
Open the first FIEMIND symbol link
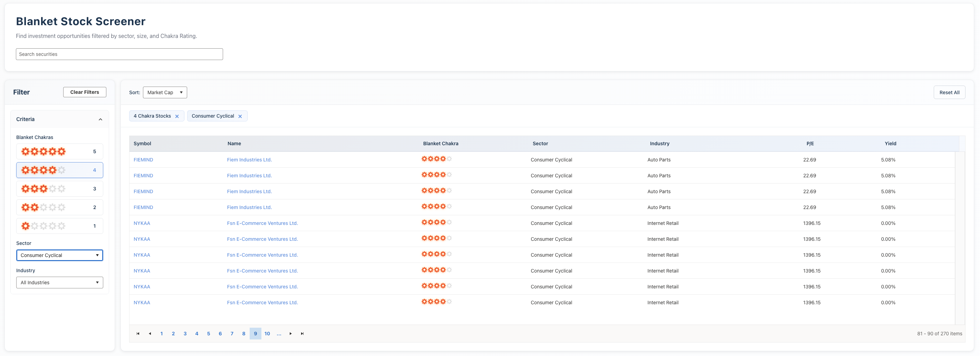click(x=143, y=160)
